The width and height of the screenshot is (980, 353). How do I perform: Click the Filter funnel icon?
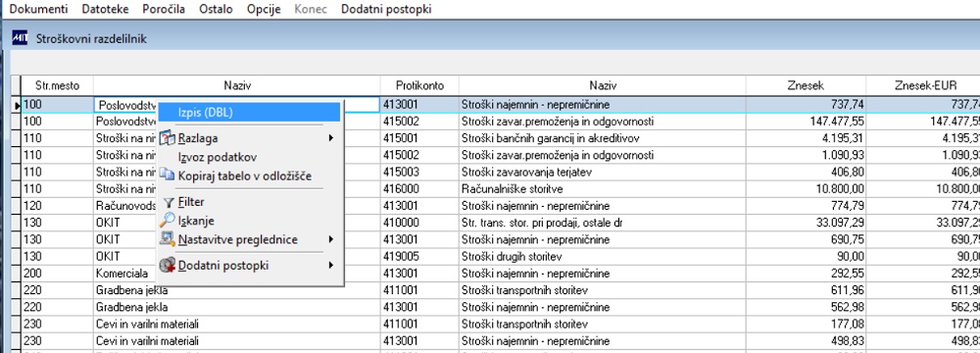(x=169, y=202)
